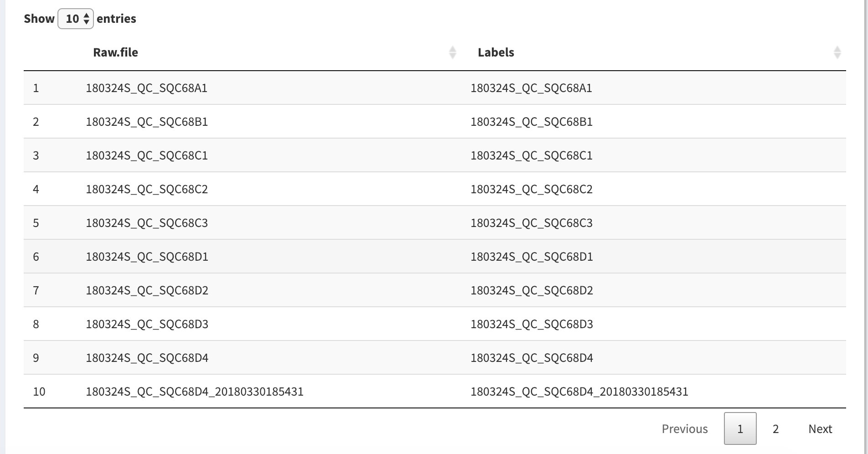Select Labels cell 180324S_QC_SQC68D1

pos(532,257)
